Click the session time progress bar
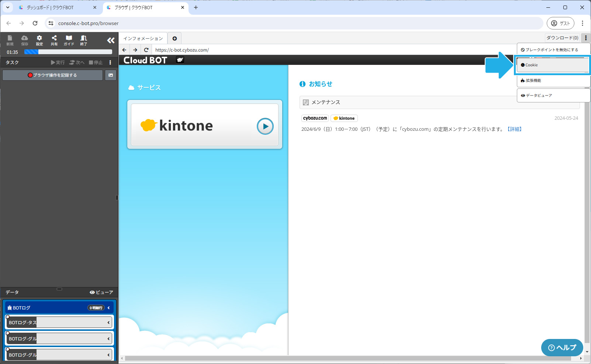 pos(68,52)
